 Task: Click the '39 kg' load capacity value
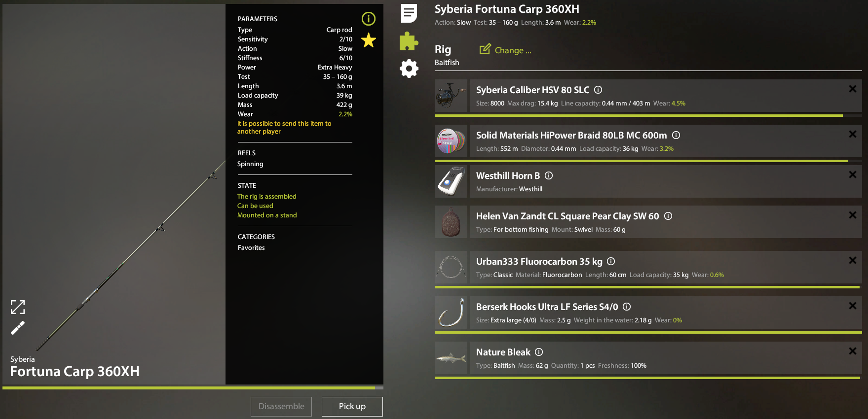coord(344,95)
